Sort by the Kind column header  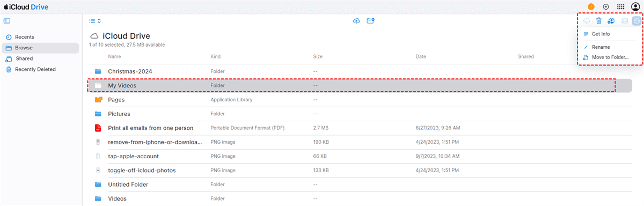pyautogui.click(x=215, y=56)
